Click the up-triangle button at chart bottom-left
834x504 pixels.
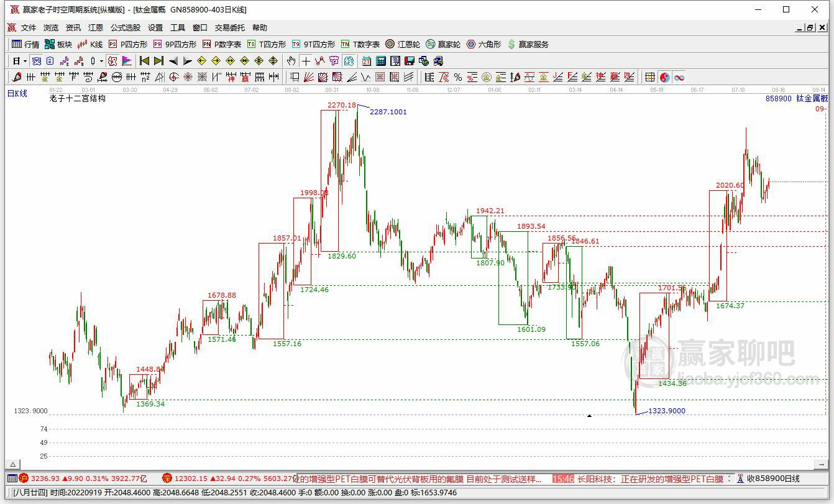coord(12,464)
